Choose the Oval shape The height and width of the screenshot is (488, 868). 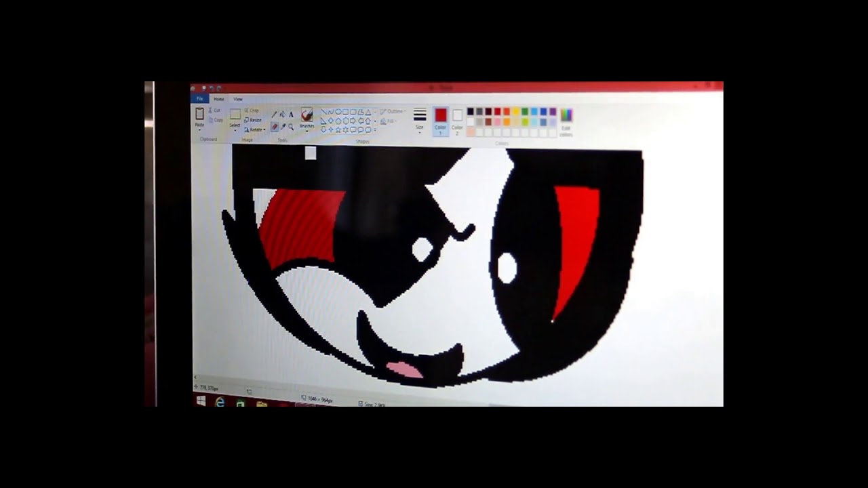pyautogui.click(x=338, y=112)
